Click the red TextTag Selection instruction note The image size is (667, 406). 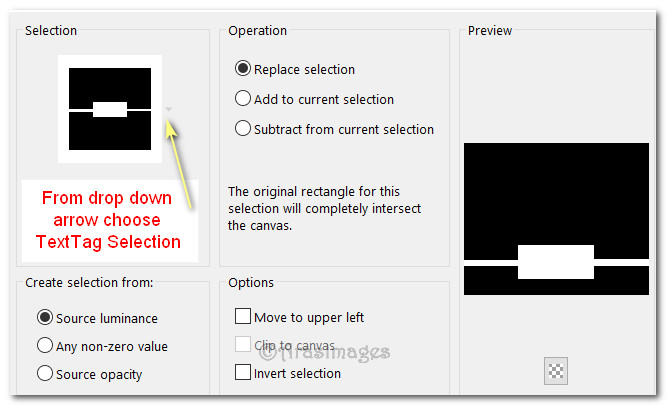pyautogui.click(x=107, y=219)
